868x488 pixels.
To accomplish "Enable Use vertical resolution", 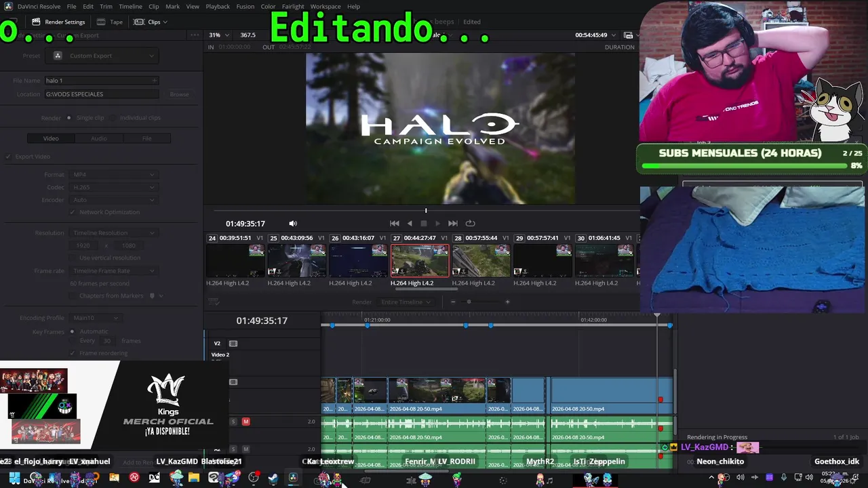I will (x=73, y=258).
